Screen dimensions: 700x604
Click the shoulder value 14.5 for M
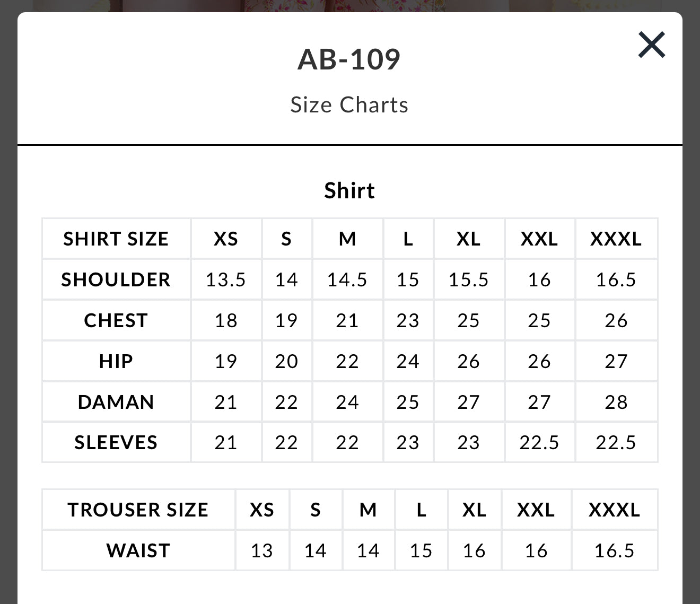347,279
